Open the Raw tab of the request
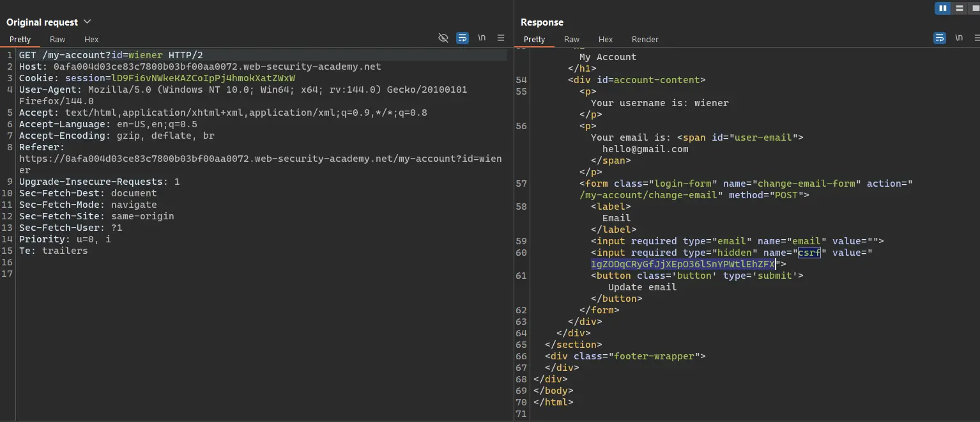This screenshot has width=980, height=422. click(x=57, y=40)
